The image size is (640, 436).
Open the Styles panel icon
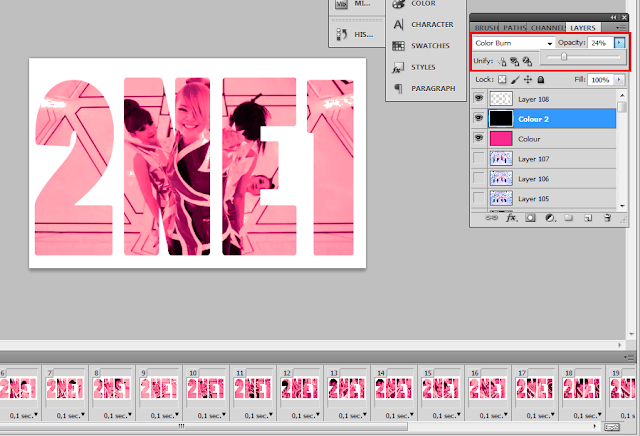point(398,67)
